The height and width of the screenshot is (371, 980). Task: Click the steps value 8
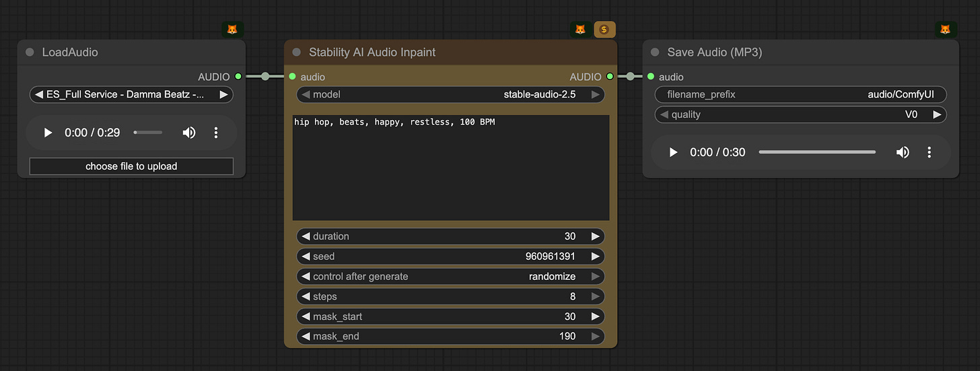[x=573, y=296]
